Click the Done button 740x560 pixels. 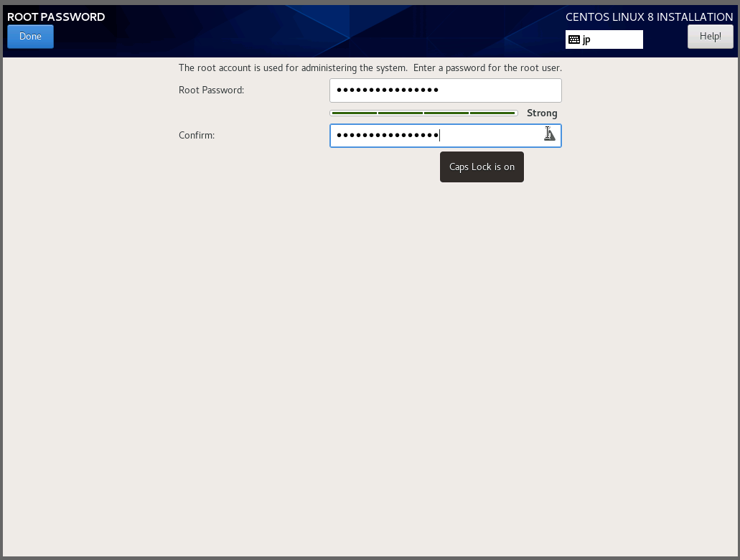click(30, 37)
